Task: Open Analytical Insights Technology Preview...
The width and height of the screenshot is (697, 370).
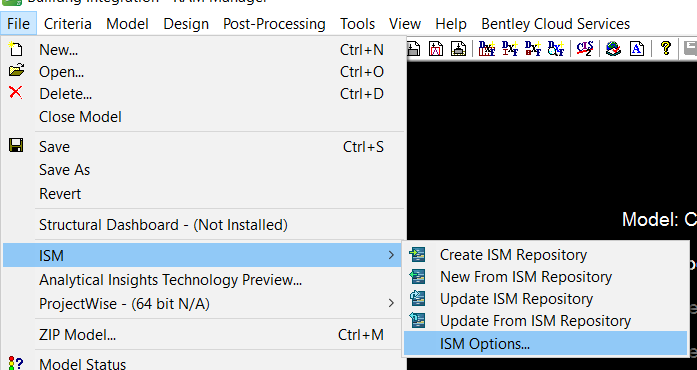Action: (x=204, y=280)
